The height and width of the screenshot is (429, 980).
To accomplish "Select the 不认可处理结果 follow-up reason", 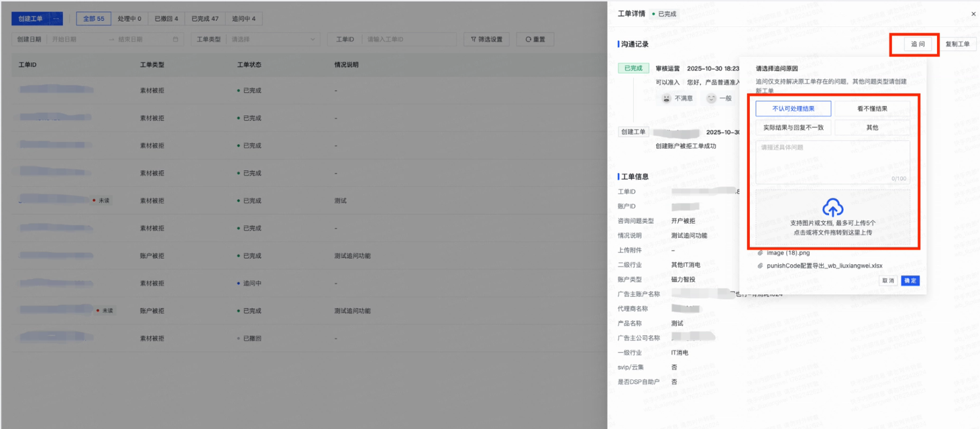I will point(793,108).
